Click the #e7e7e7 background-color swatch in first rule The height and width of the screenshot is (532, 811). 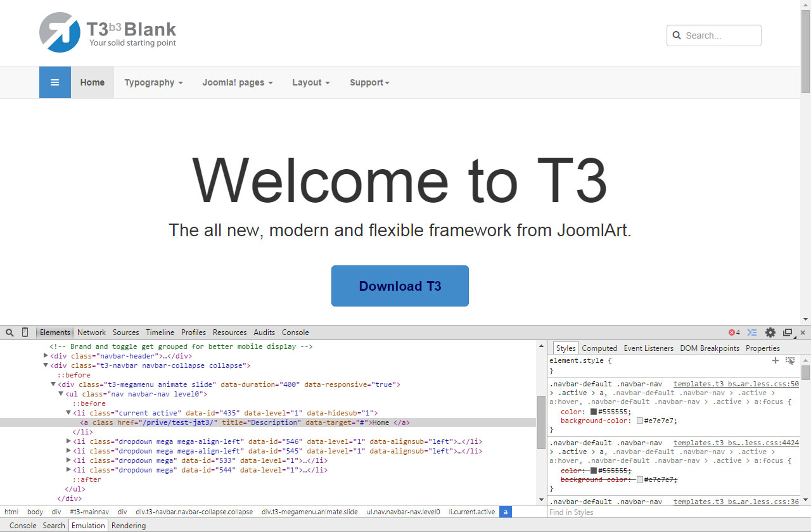coord(640,421)
